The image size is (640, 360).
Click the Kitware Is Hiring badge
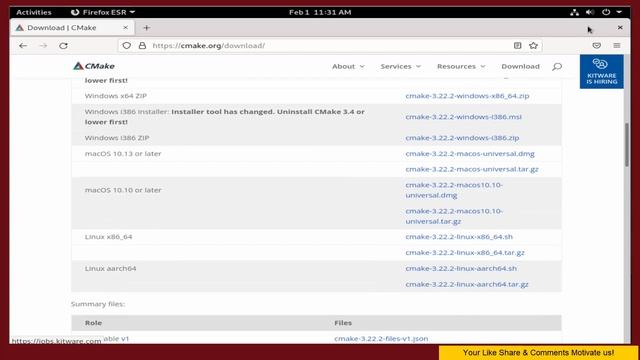coord(602,72)
